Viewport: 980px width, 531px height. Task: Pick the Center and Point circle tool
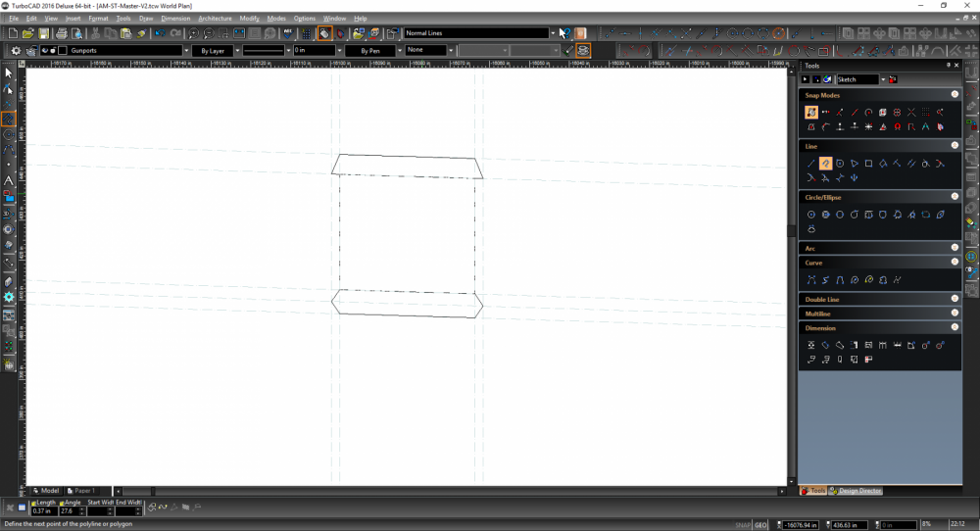pos(811,215)
